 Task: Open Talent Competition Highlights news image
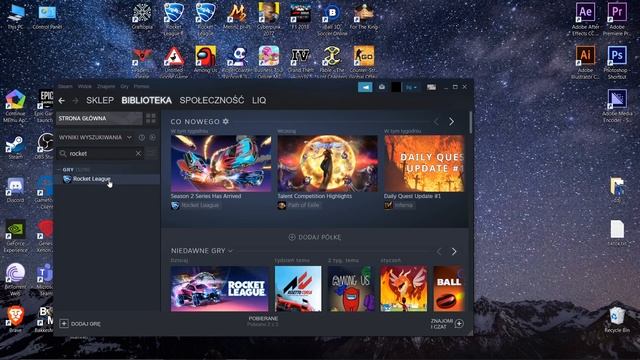click(327, 163)
